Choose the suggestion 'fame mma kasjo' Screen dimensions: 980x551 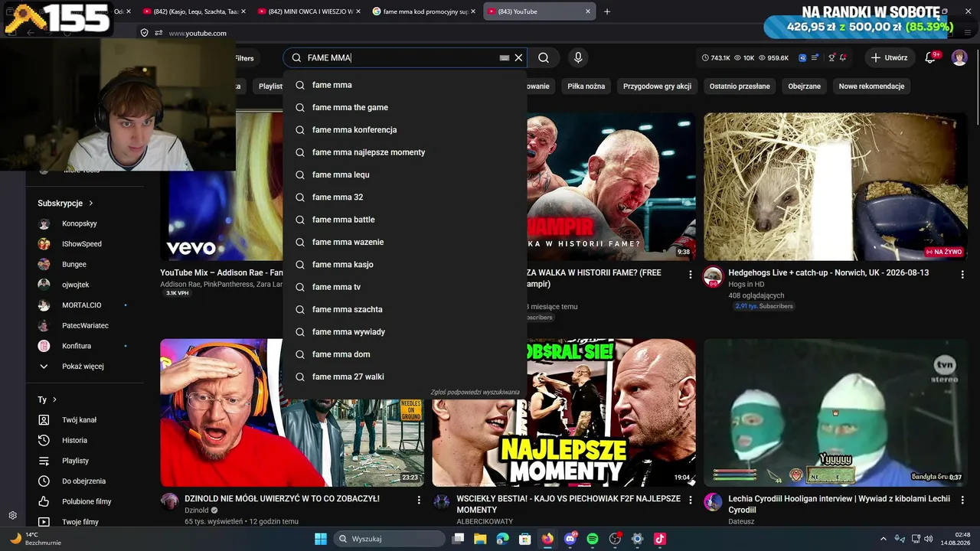tap(405, 265)
